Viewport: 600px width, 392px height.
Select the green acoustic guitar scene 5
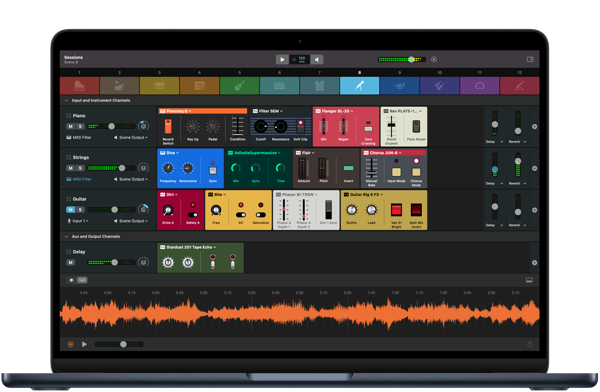click(x=240, y=85)
